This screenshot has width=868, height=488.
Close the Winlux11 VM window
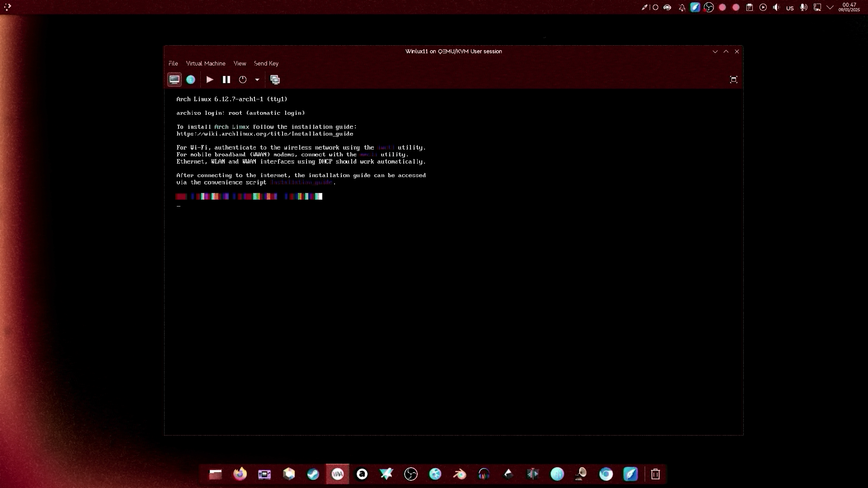tap(737, 52)
